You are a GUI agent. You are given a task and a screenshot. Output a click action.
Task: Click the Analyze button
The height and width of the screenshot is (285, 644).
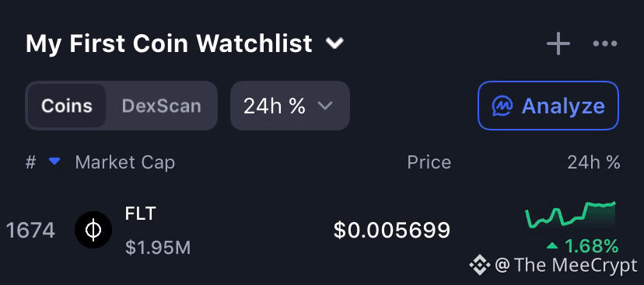pyautogui.click(x=548, y=106)
